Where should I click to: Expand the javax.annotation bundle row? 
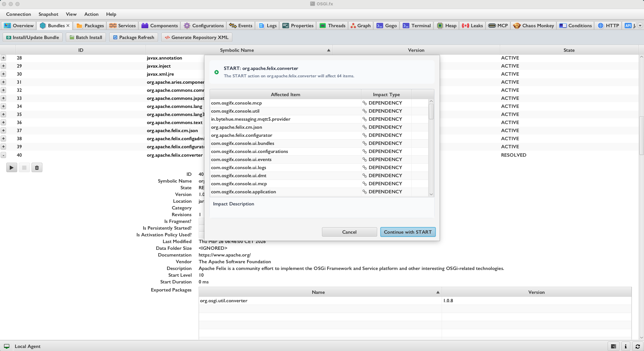coord(3,58)
